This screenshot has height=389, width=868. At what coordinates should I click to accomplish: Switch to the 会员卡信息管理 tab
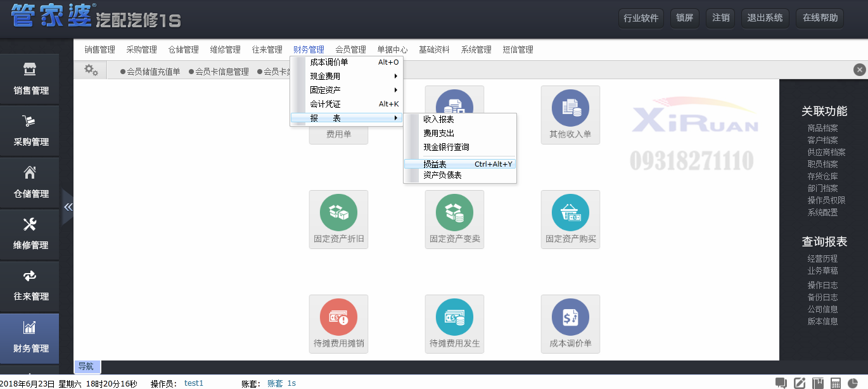click(x=221, y=72)
